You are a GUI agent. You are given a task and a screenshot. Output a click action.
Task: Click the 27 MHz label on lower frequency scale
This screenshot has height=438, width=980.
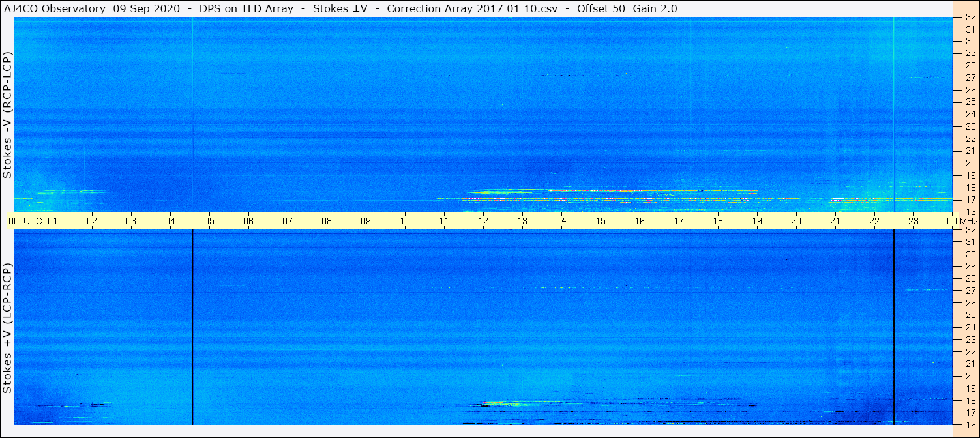(x=970, y=291)
